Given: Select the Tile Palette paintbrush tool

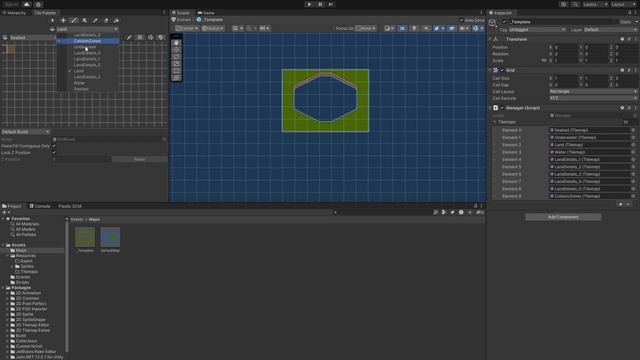Looking at the screenshot, I should point(74,20).
